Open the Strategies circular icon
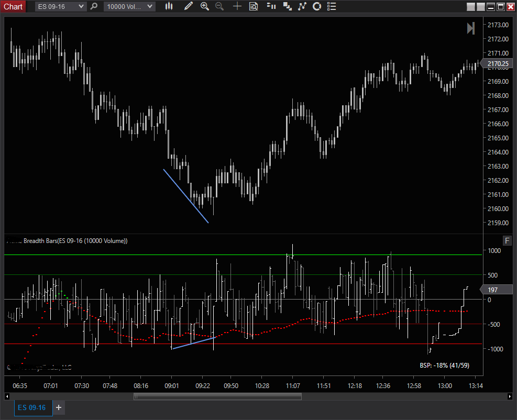Image resolution: width=517 pixels, height=420 pixels. (x=316, y=7)
